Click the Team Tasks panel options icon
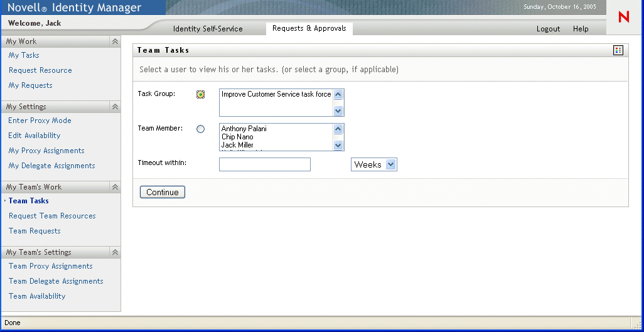The height and width of the screenshot is (332, 644). pyautogui.click(x=618, y=50)
